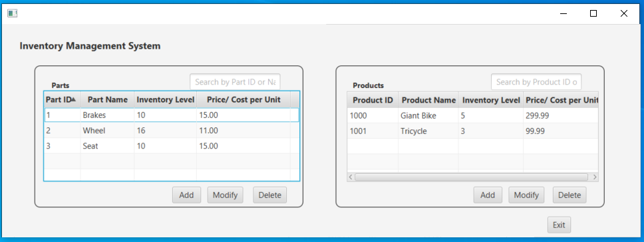Select the Seat part row
The image size is (644, 242).
point(172,146)
